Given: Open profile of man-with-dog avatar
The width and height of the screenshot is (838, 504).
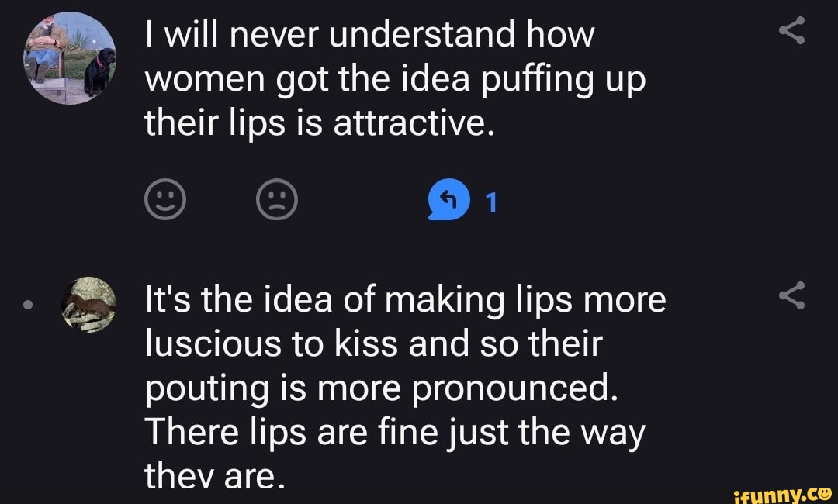Looking at the screenshot, I should pos(70,57).
